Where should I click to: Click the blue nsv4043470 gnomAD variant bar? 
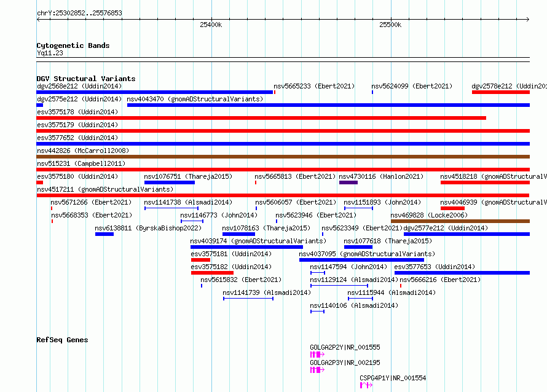click(329, 105)
